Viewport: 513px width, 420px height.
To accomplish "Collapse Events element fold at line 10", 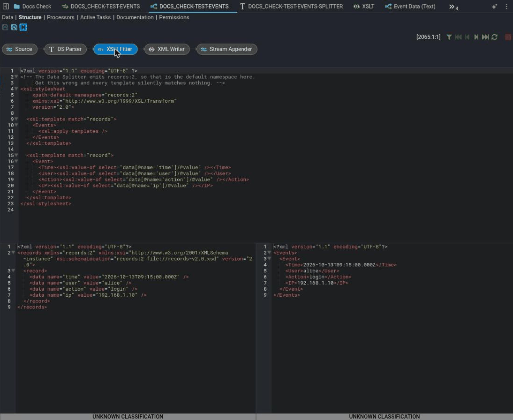I will pyautogui.click(x=16, y=125).
